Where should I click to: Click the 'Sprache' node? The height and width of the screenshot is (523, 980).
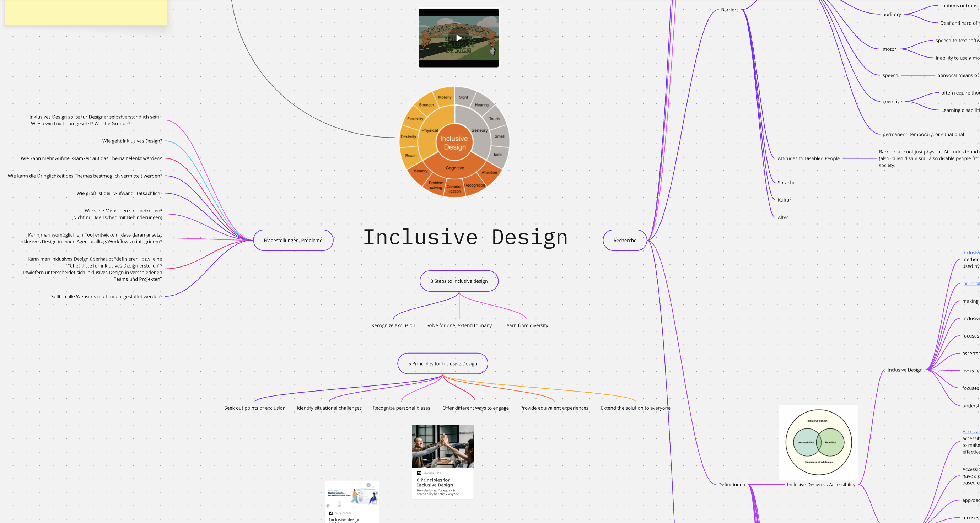pos(786,183)
